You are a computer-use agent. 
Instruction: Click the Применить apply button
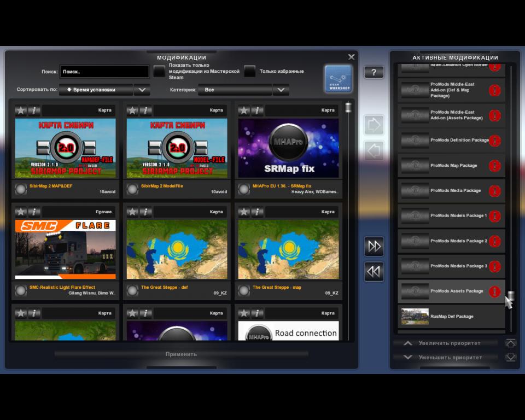tap(181, 354)
